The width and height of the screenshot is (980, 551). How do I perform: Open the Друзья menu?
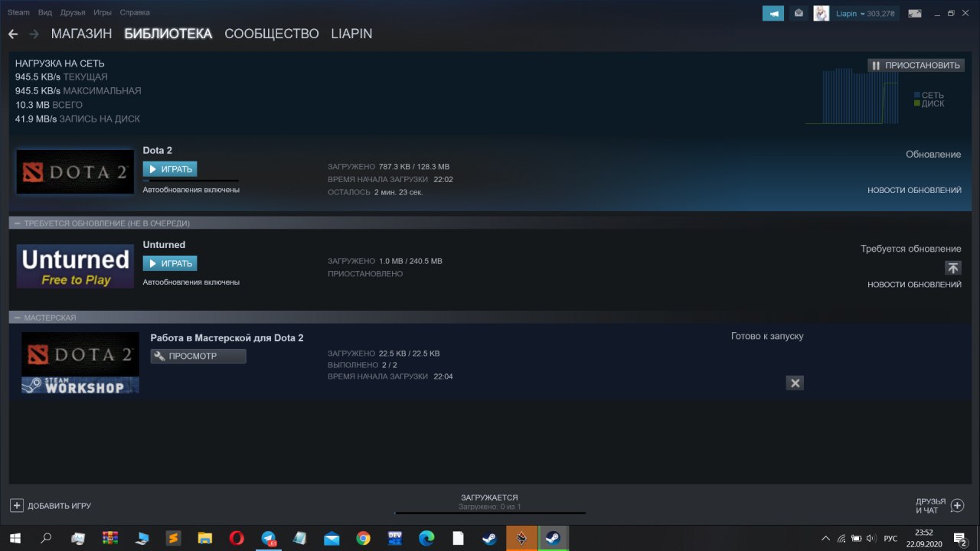73,13
